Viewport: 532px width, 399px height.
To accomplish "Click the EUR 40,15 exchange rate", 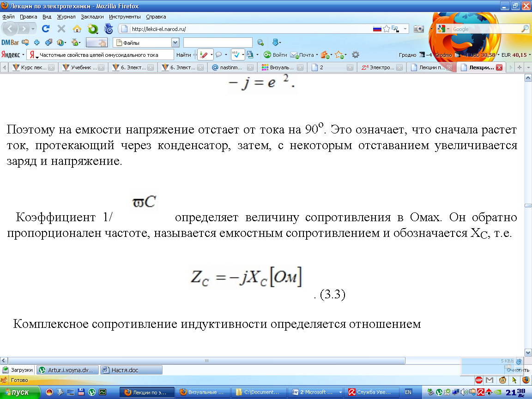I will (x=514, y=55).
